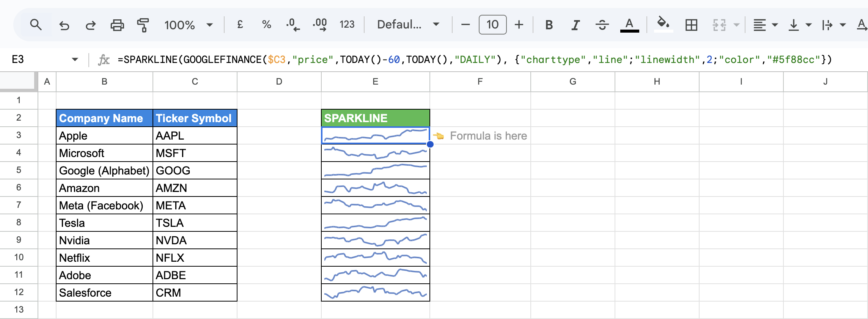
Task: Select the Adobe cell
Action: [x=104, y=275]
